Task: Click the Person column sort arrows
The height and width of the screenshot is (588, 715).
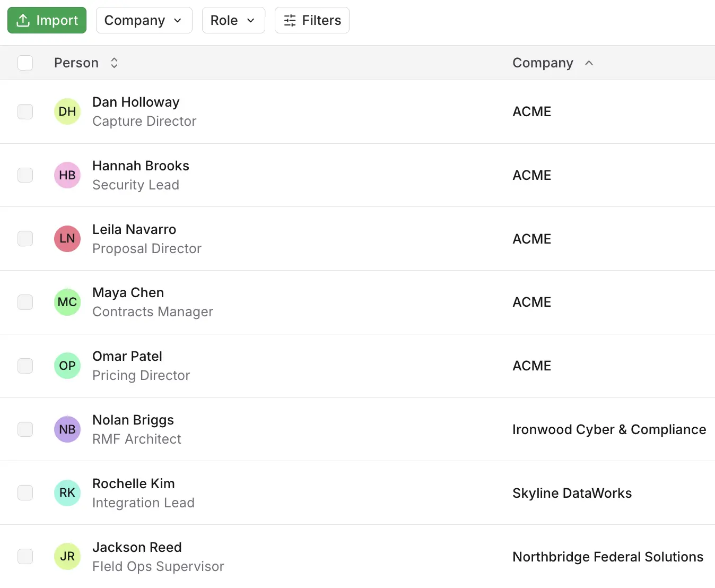Action: [x=114, y=63]
